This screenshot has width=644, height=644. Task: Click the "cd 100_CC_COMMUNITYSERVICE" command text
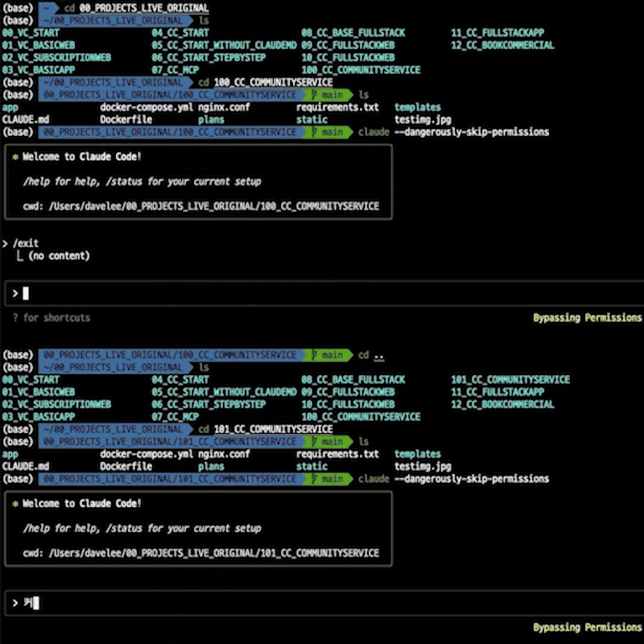265,82
